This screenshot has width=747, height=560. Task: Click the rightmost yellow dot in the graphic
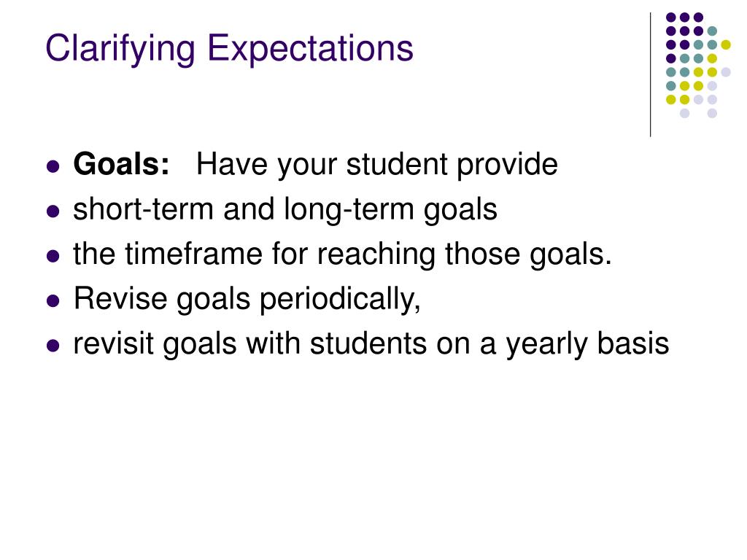pyautogui.click(x=726, y=44)
